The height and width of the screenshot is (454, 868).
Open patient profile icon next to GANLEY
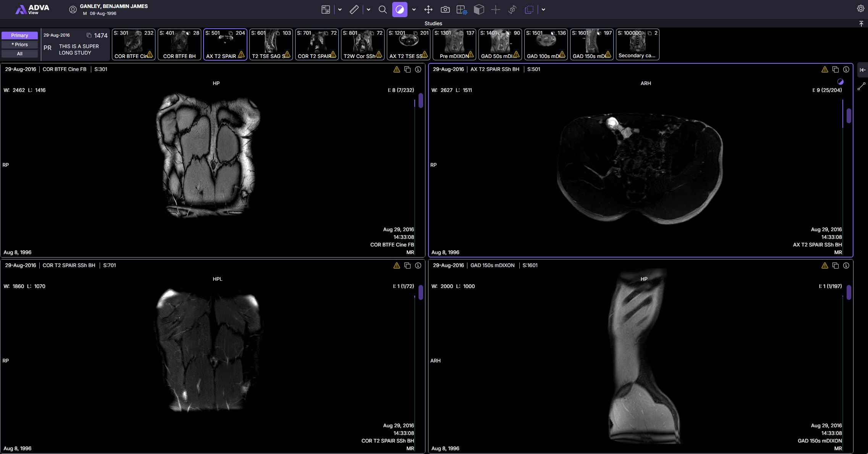coord(73,10)
